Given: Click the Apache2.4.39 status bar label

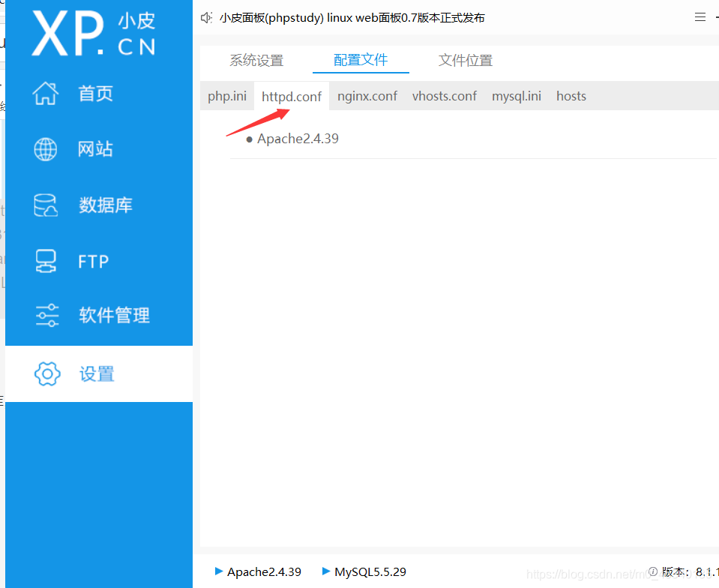Looking at the screenshot, I should point(264,571).
